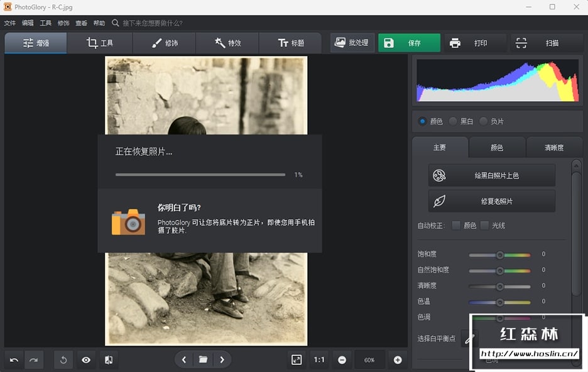The width and height of the screenshot is (588, 372).
Task: Click the zoom in plus icon
Action: 397,360
